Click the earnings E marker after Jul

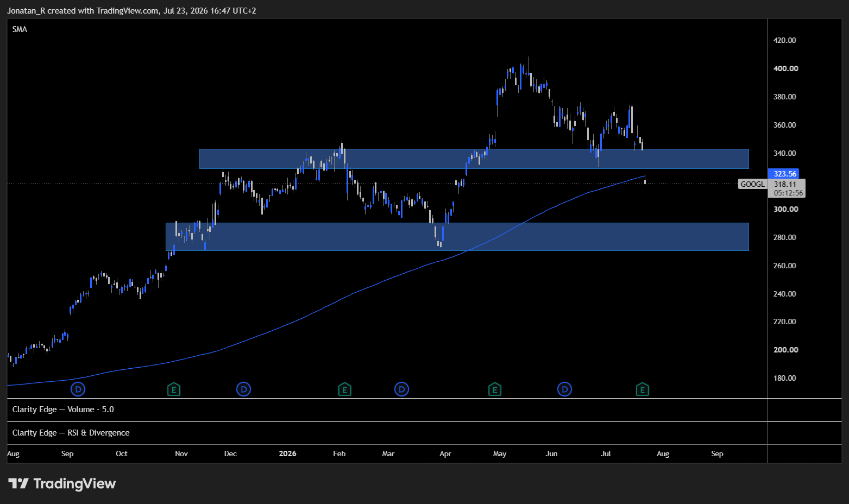[642, 389]
